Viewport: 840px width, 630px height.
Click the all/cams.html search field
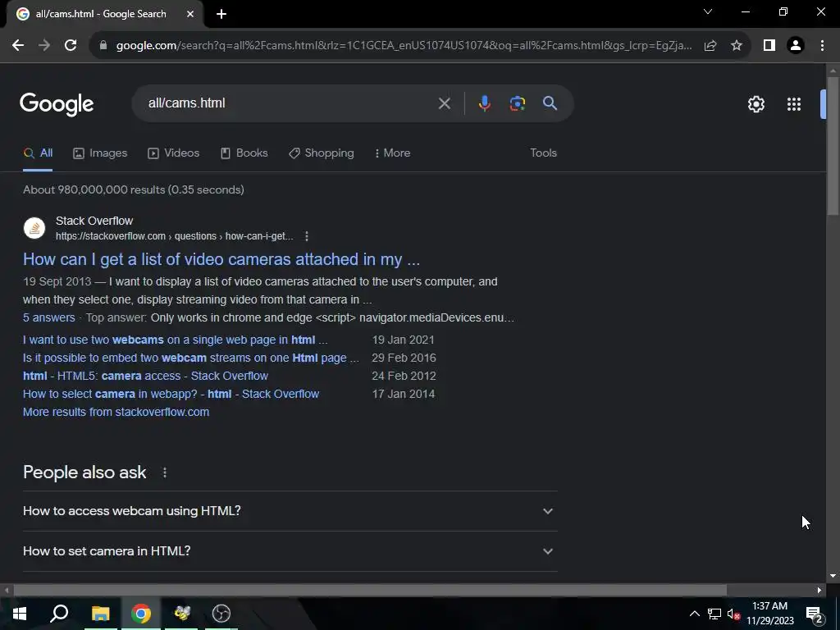pos(290,103)
